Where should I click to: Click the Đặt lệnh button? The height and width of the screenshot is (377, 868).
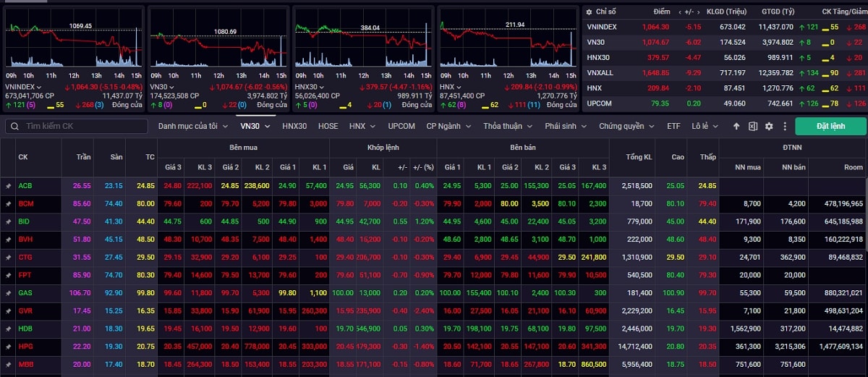(x=830, y=126)
